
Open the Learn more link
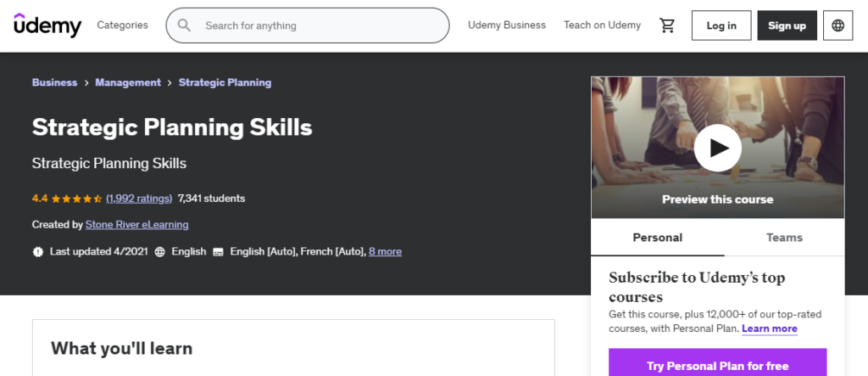pos(770,328)
